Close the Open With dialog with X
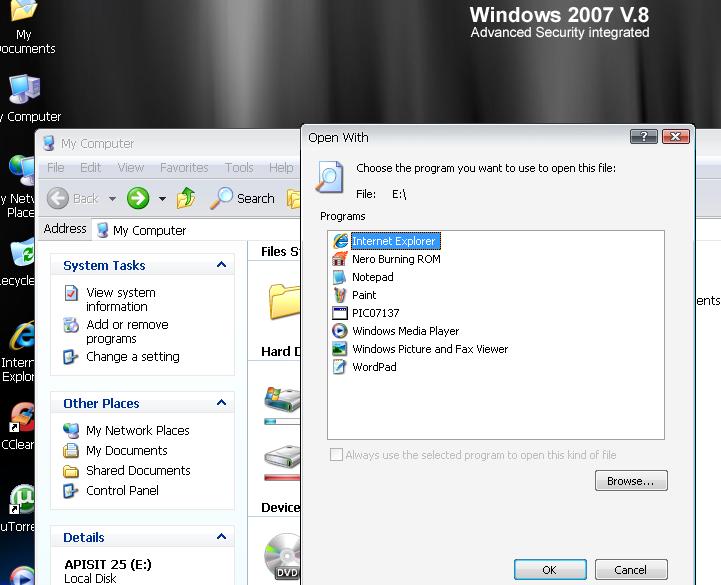Screen dimensions: 721x585 click(x=675, y=136)
